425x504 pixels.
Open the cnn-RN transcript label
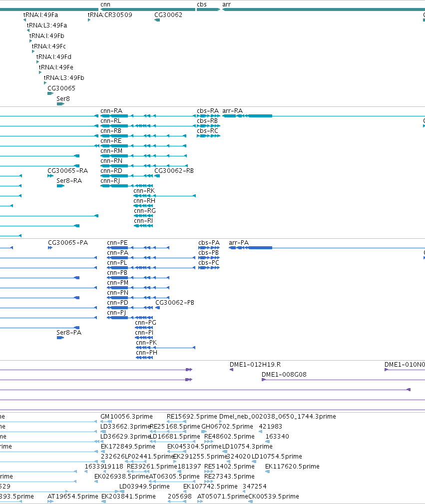tap(111, 161)
